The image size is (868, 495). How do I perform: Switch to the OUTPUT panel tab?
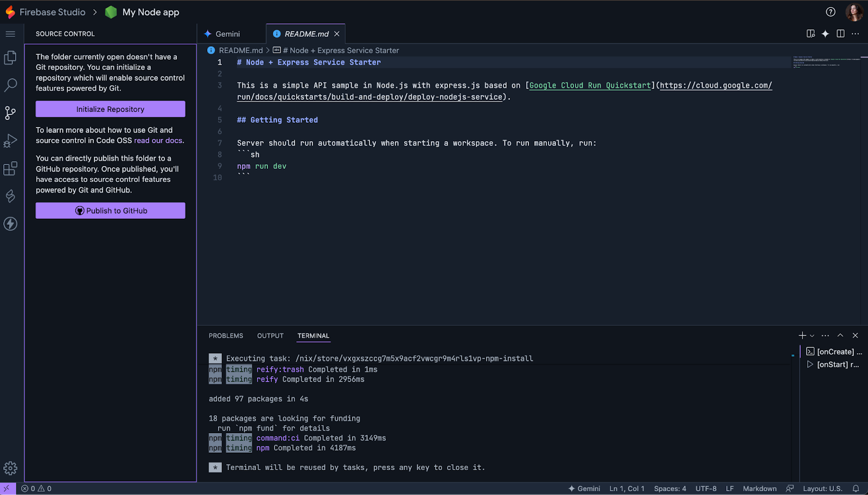pos(270,335)
